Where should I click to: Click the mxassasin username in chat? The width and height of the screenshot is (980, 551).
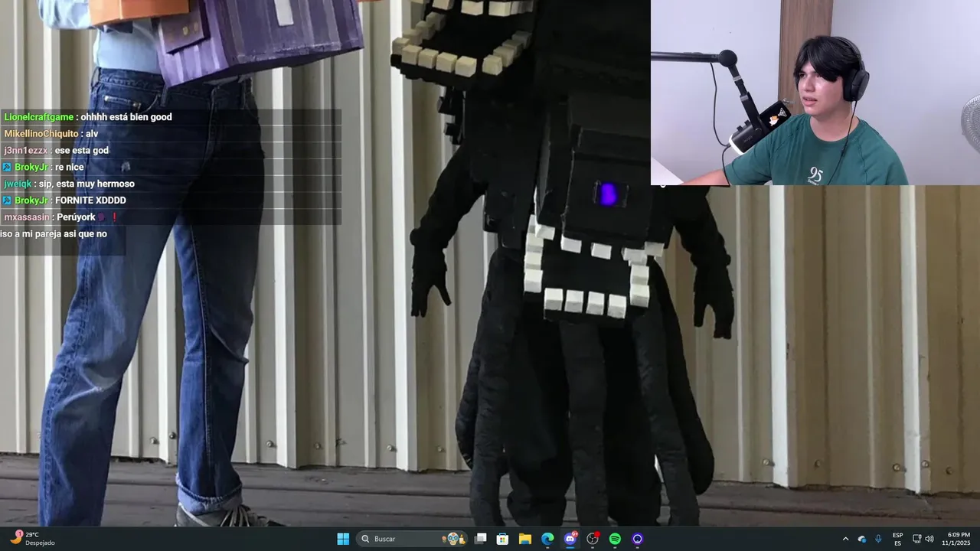(26, 217)
